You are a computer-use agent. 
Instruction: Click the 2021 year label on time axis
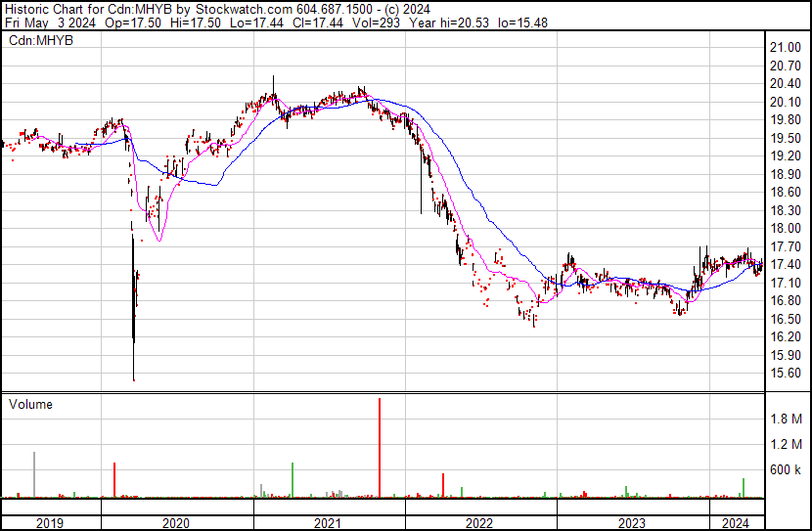(x=328, y=523)
